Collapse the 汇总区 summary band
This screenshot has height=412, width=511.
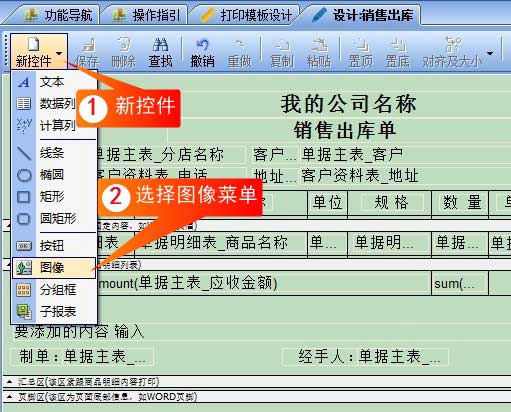[10, 382]
